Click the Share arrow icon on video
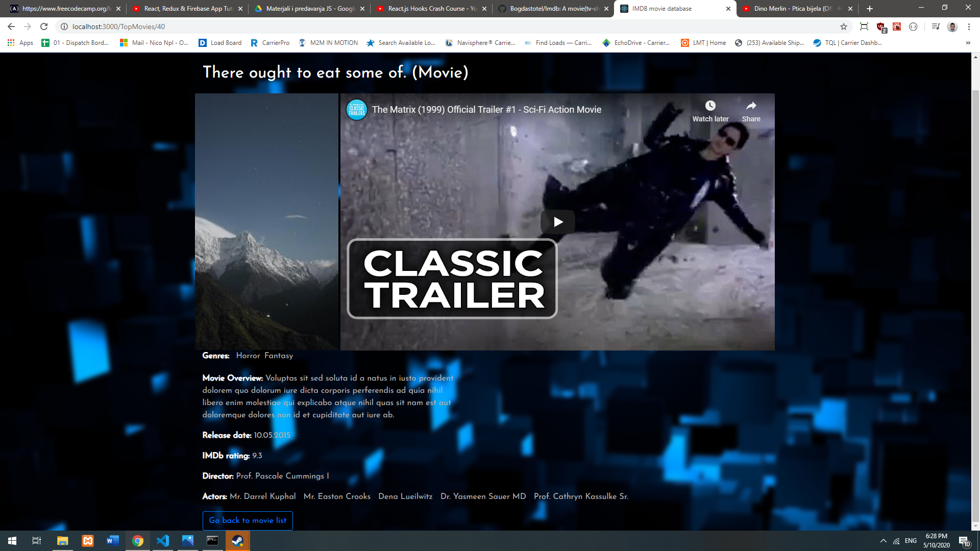Image resolution: width=980 pixels, height=551 pixels. 751,106
